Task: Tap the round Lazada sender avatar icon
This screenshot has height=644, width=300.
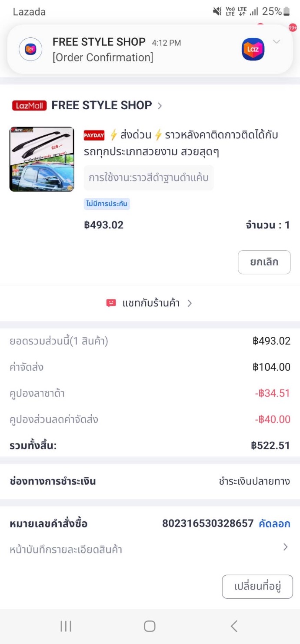Action: tap(30, 49)
